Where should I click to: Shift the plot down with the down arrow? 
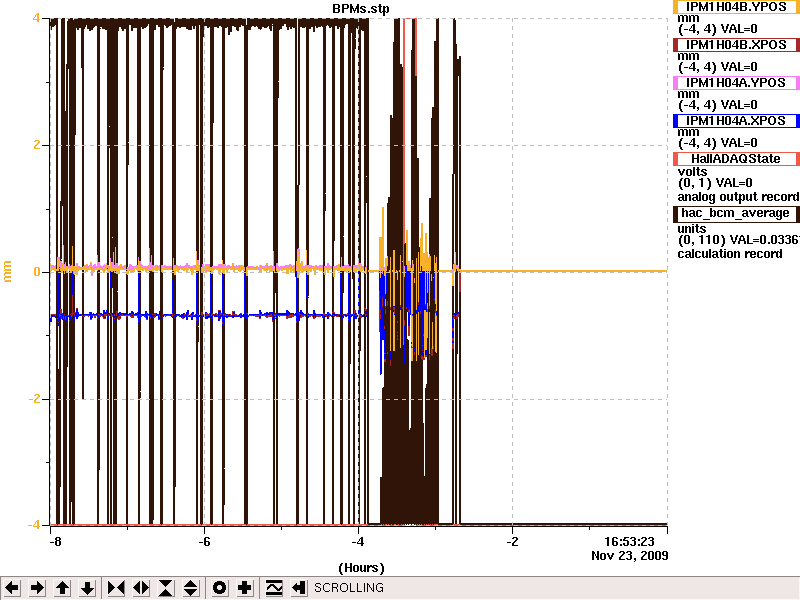[88, 588]
